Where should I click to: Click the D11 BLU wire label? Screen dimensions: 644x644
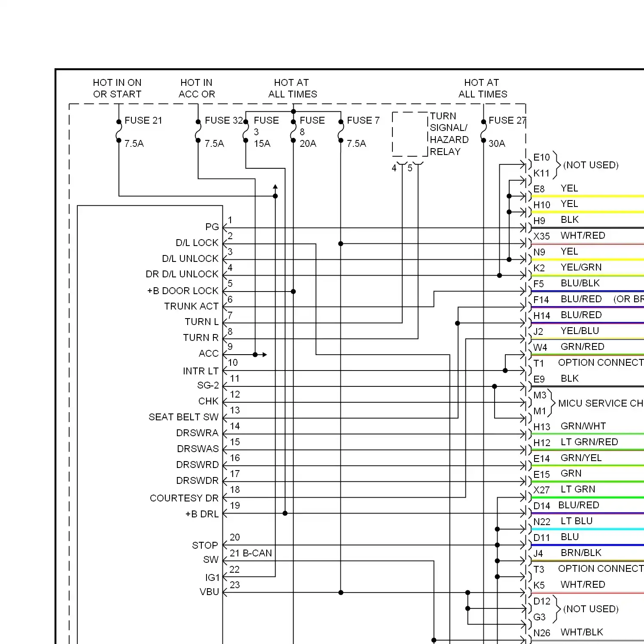556,538
